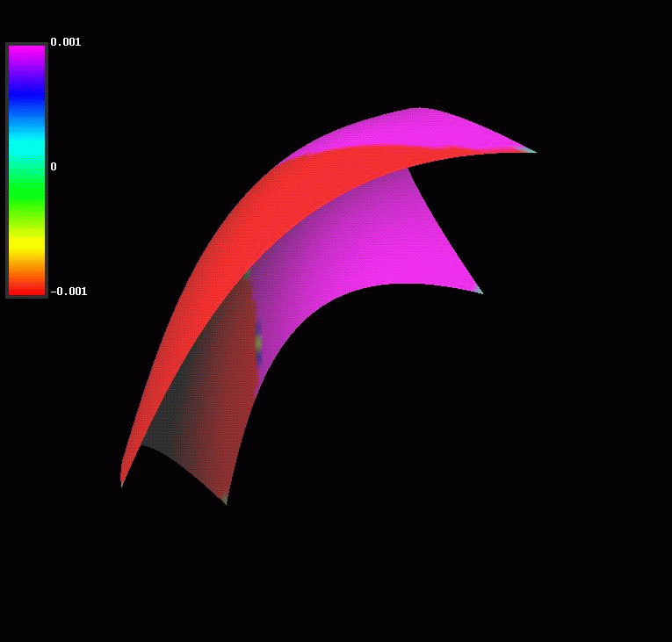Click the vertical rainbow color scale bar
672x642 pixels.
pyautogui.click(x=26, y=170)
